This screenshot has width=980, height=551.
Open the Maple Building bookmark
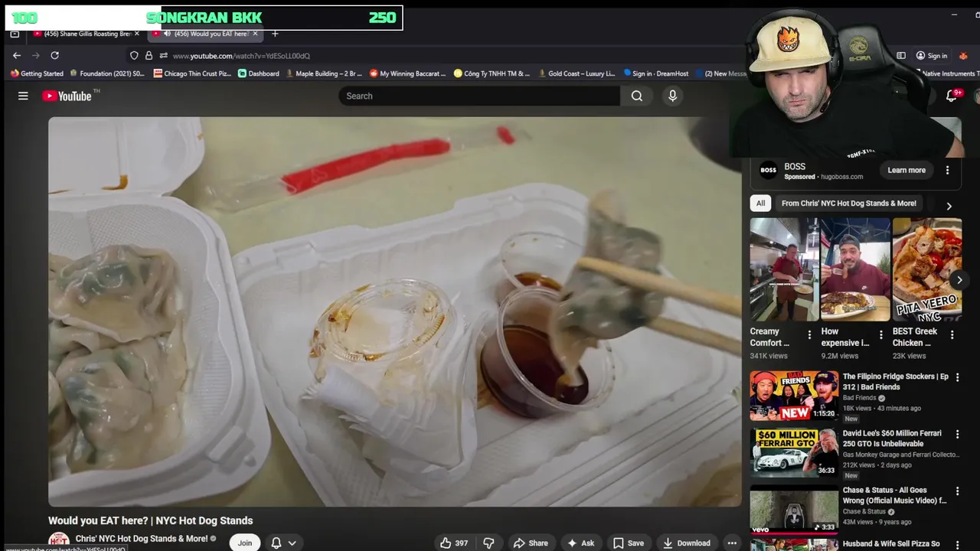click(x=324, y=73)
